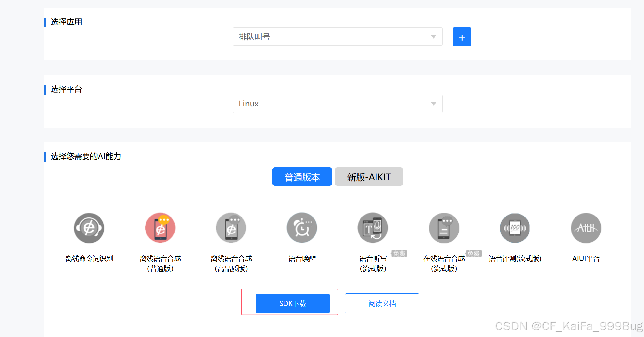Image resolution: width=644 pixels, height=337 pixels.
Task: Select the AIUI平台 icon
Action: click(x=586, y=228)
